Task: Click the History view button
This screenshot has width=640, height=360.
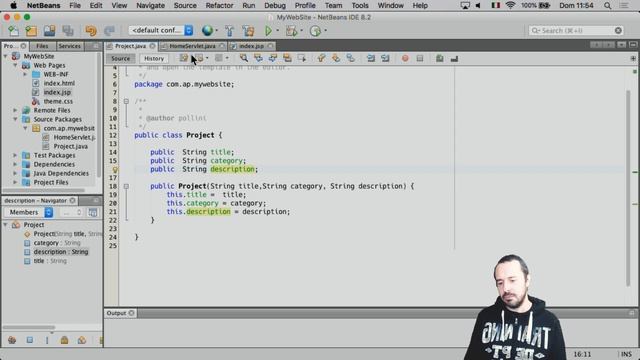Action: click(x=154, y=58)
